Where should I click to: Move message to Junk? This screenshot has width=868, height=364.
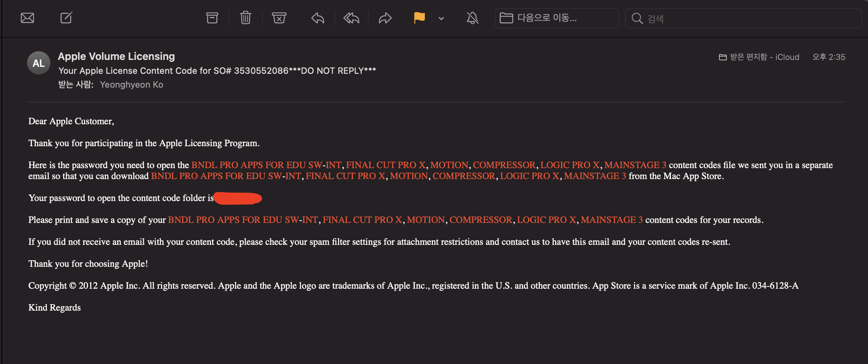pos(279,18)
